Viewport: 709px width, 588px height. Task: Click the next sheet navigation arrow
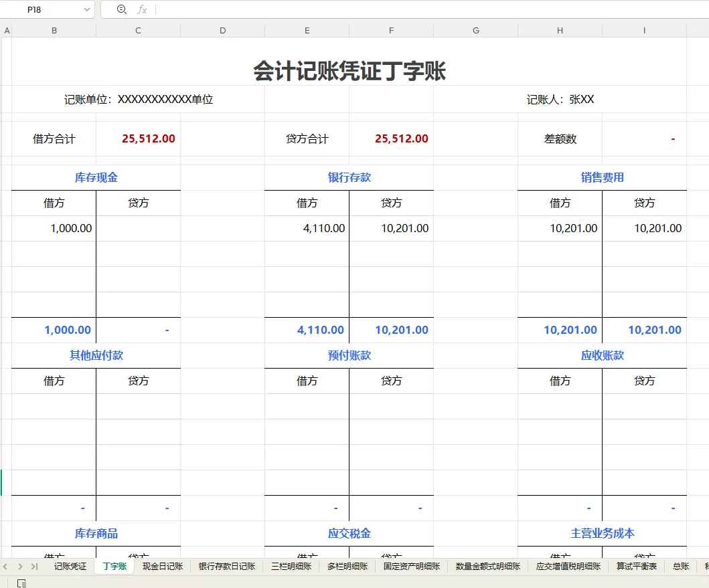[x=20, y=567]
